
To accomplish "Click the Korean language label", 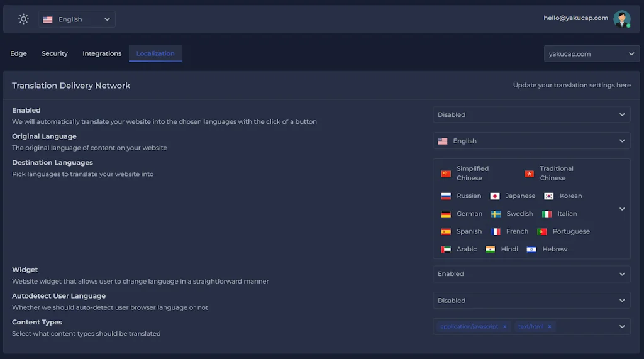I will [570, 196].
